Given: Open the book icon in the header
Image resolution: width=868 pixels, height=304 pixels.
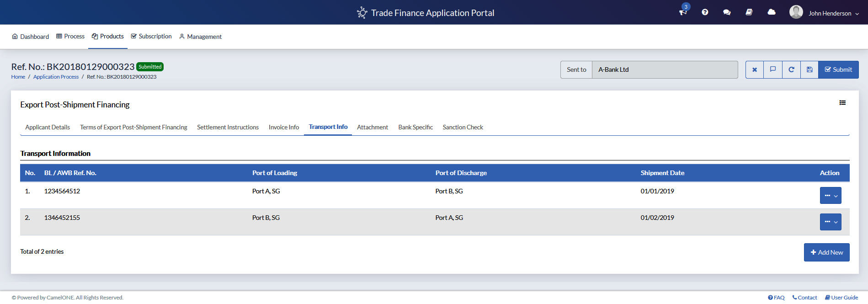Looking at the screenshot, I should (749, 12).
